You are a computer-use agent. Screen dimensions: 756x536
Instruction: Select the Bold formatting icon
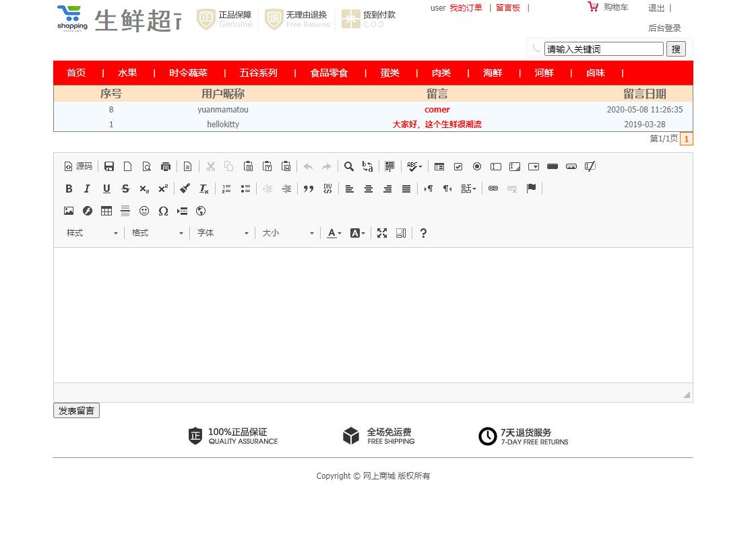pyautogui.click(x=69, y=189)
